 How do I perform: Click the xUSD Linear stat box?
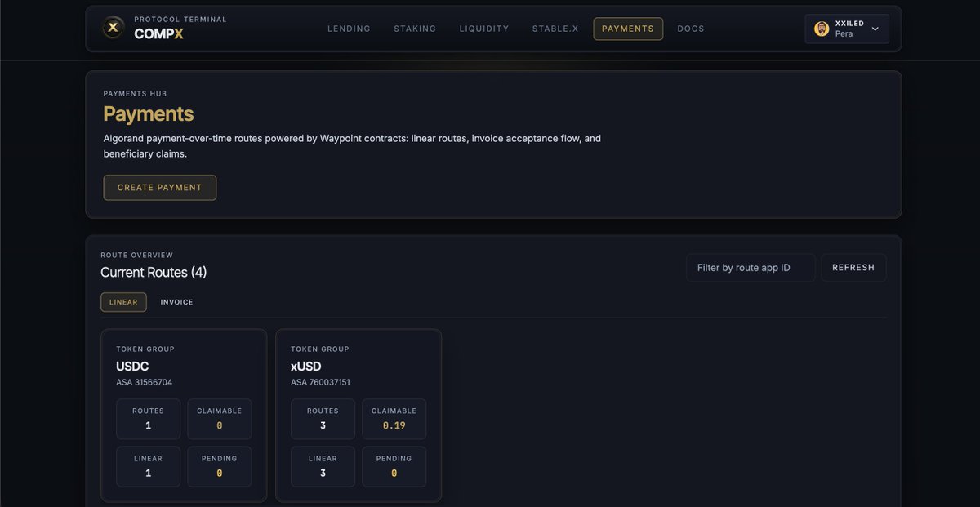click(x=323, y=466)
